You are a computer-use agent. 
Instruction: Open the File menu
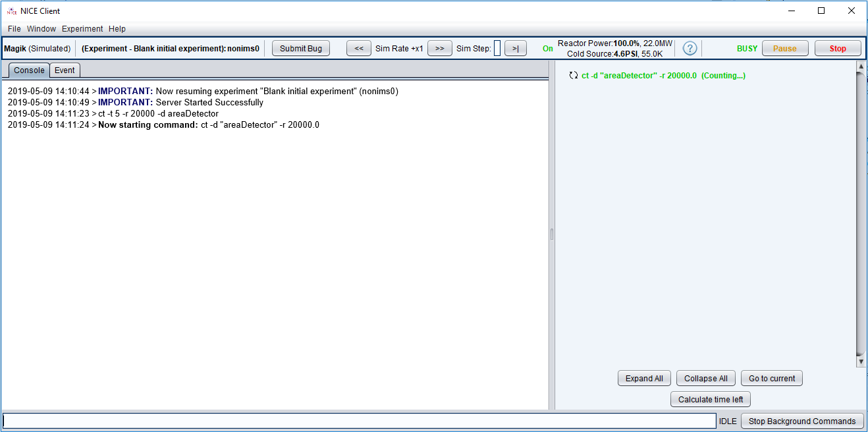pos(14,29)
